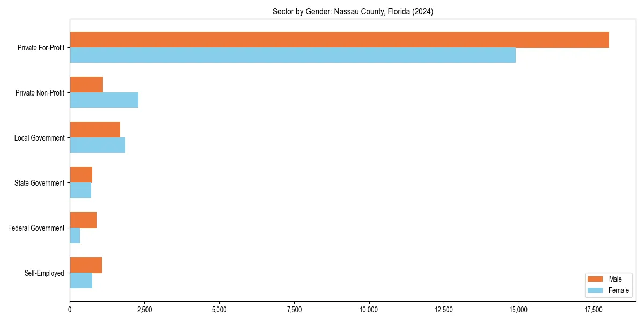Select the Male entry in the legend

click(615, 279)
